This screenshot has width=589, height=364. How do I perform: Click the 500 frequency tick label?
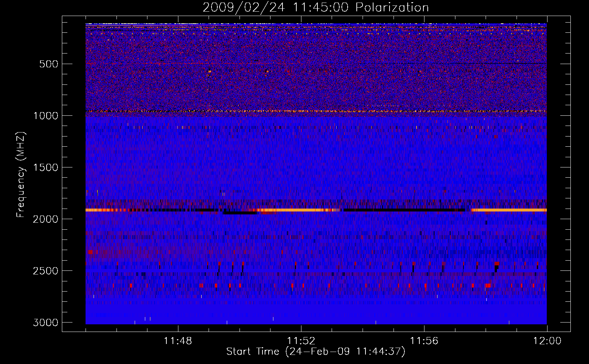pos(49,64)
